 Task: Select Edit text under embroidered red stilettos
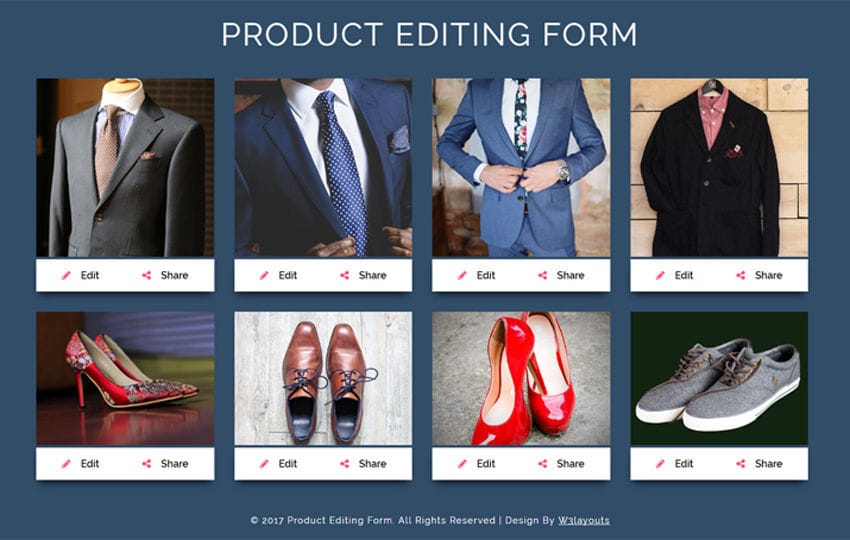tap(89, 464)
